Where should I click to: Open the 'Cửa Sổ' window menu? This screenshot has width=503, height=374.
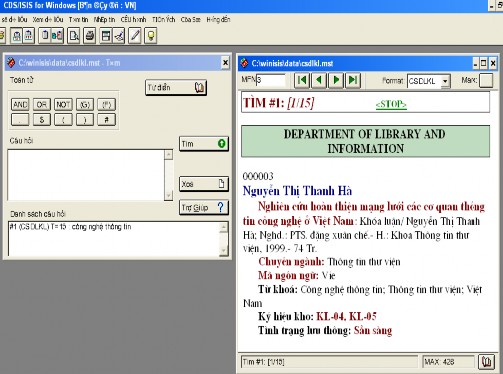click(191, 20)
